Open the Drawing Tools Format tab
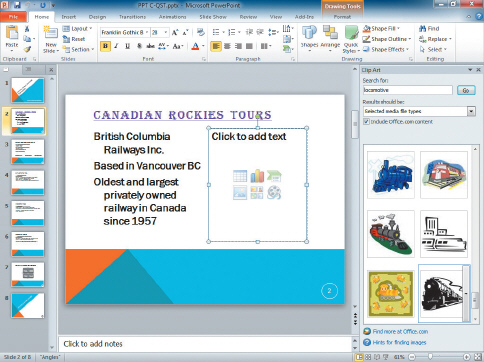Image resolution: width=484 pixels, height=362 pixels. click(342, 17)
